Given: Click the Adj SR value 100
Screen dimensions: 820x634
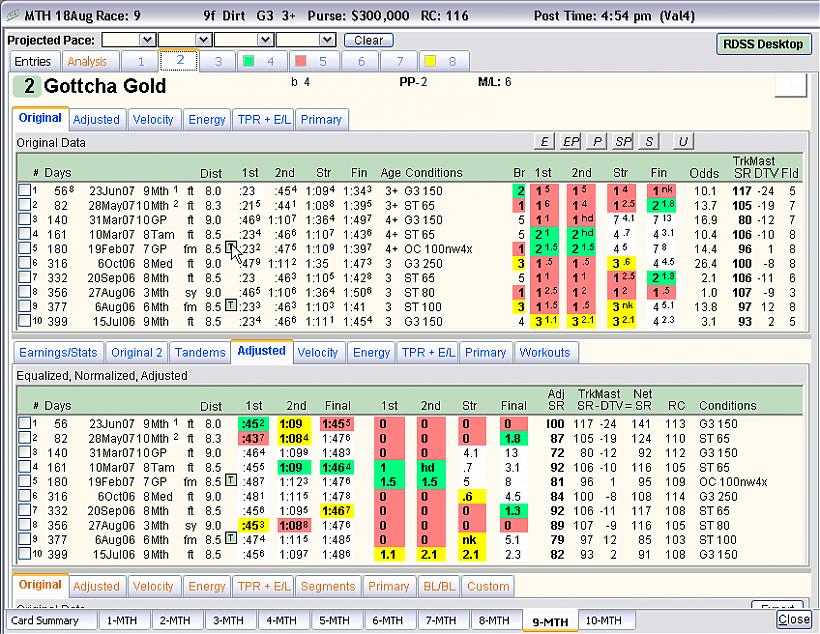Looking at the screenshot, I should 555,424.
